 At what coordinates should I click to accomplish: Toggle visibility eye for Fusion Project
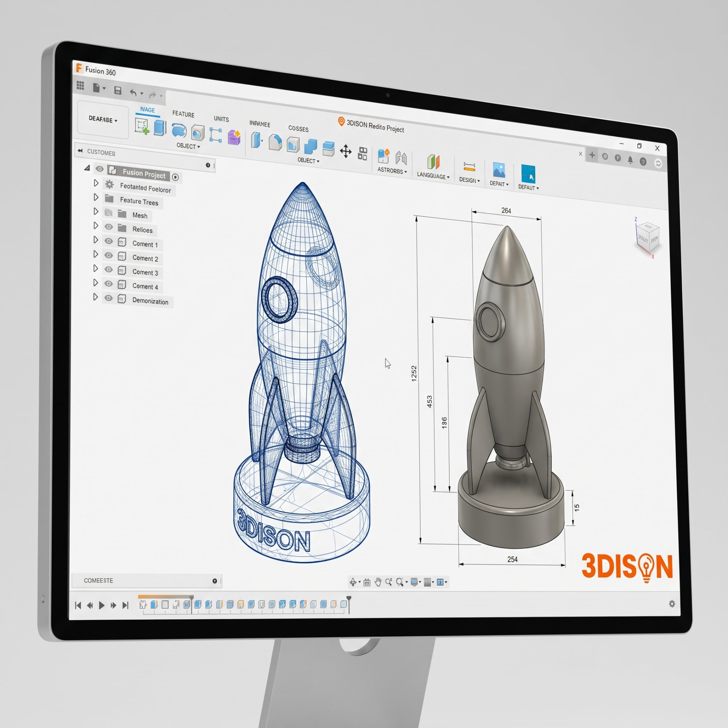pyautogui.click(x=100, y=169)
